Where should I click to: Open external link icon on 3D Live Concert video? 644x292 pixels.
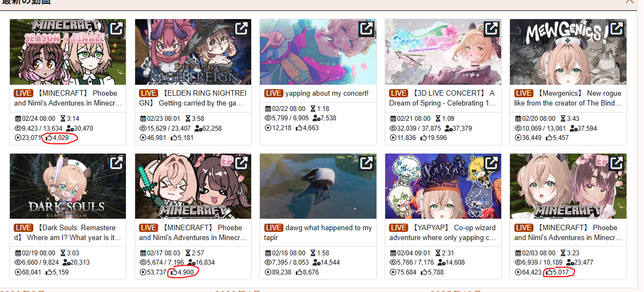(x=491, y=29)
